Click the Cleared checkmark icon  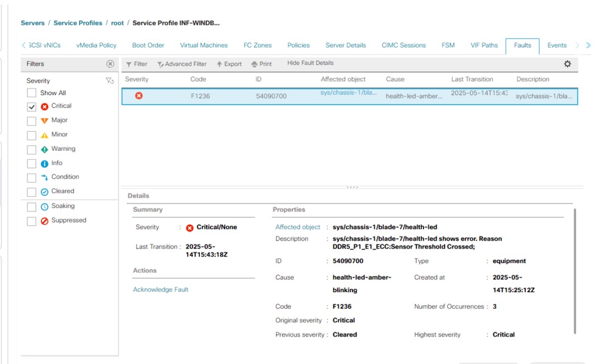(44, 191)
